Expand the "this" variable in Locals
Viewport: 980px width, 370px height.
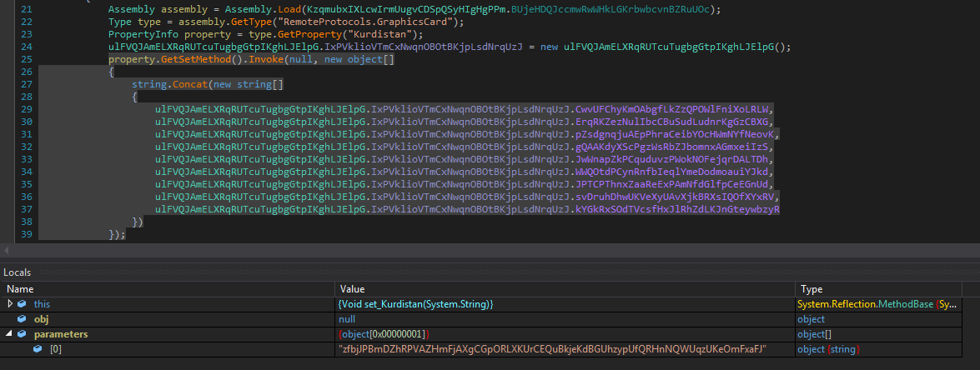click(10, 304)
